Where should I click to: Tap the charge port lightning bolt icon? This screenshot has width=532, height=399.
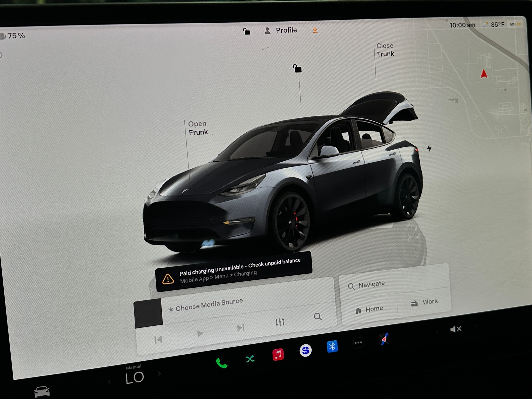(429, 148)
